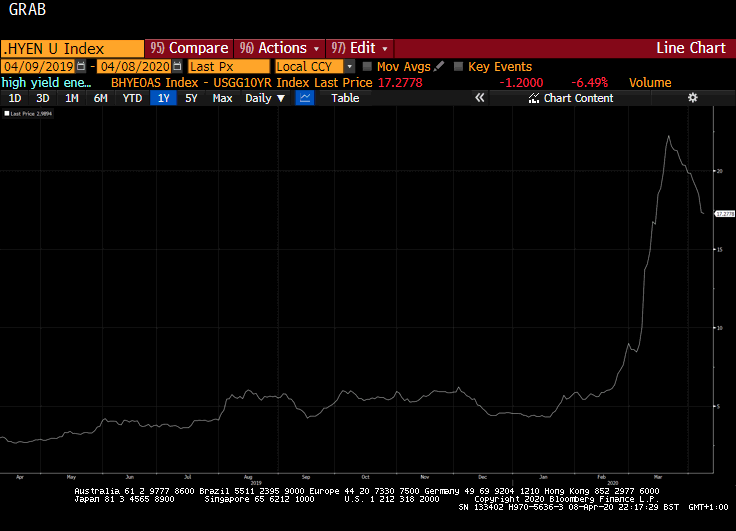Click the 17.2778 last value axis tag
This screenshot has width=736, height=531.
725,214
